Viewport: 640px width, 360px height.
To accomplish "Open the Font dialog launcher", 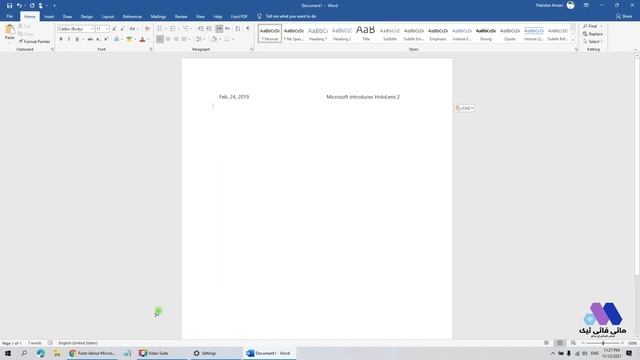I will click(x=151, y=49).
